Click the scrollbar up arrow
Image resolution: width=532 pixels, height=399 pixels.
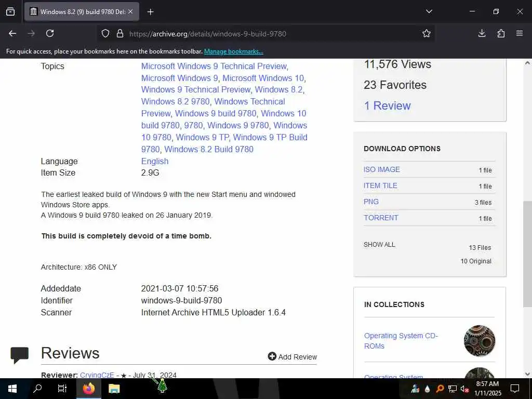(527, 63)
